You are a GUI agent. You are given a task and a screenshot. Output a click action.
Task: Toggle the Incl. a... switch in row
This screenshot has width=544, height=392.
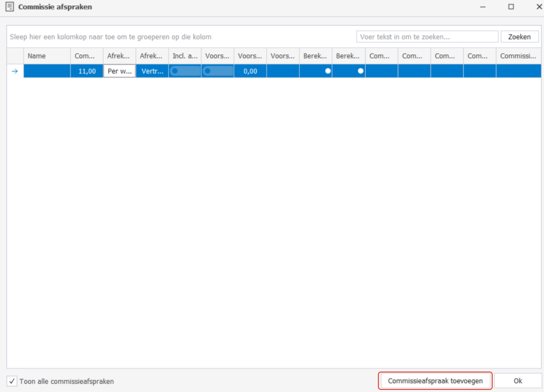tap(185, 71)
